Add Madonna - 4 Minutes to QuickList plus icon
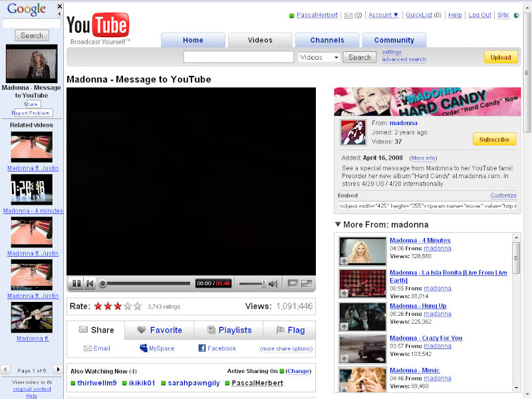This screenshot has height=399, width=532. [x=344, y=261]
